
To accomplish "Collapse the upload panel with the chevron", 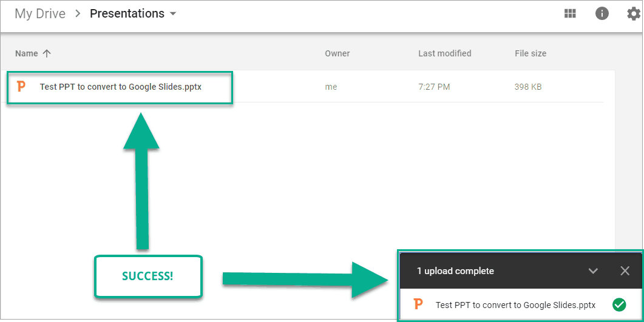I will click(593, 271).
